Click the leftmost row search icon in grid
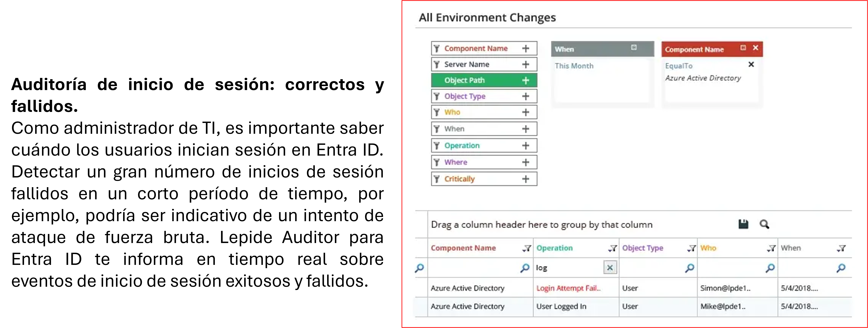868x328 pixels. click(x=419, y=268)
